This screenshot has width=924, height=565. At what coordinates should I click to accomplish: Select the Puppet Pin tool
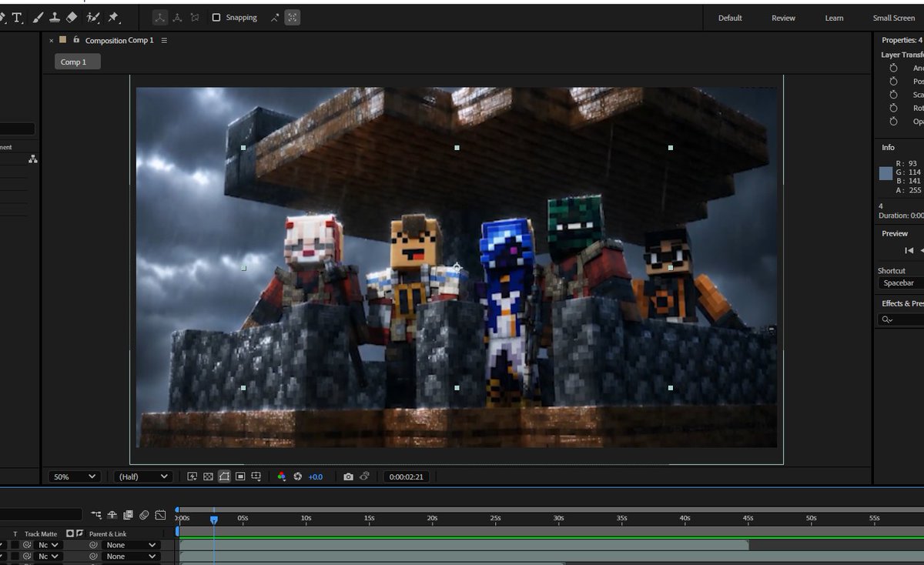[113, 17]
